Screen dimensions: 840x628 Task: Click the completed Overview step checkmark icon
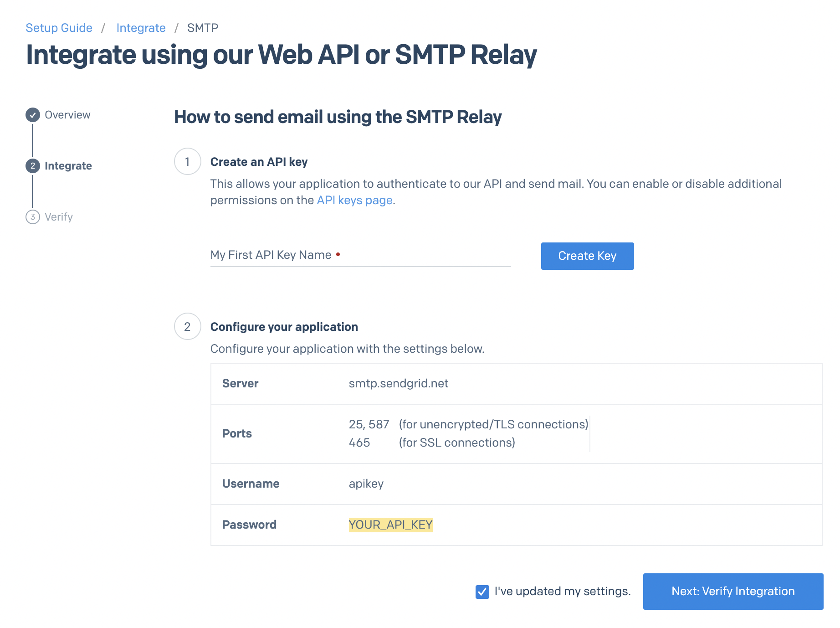click(32, 115)
